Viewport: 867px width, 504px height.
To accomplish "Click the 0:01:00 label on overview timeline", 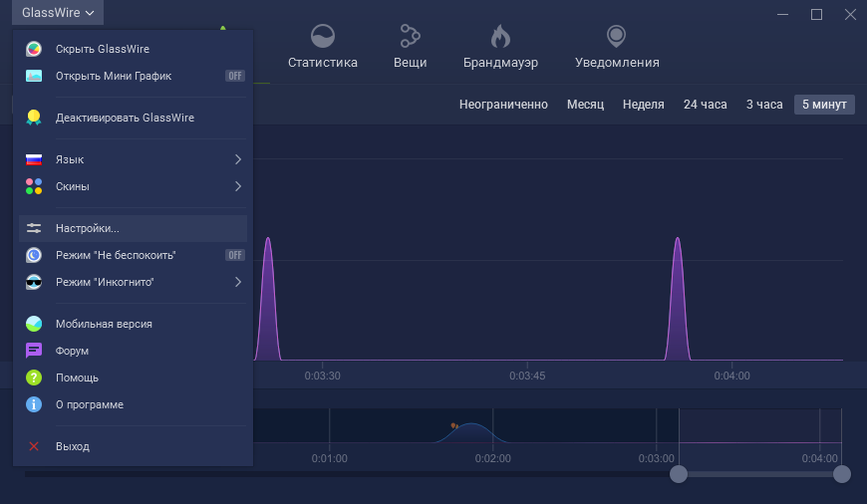I will [x=329, y=459].
